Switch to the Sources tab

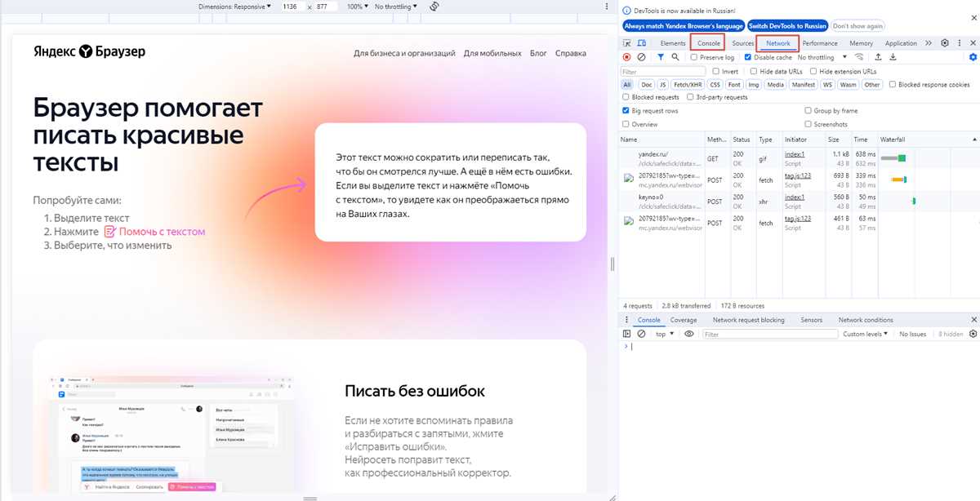pos(742,43)
